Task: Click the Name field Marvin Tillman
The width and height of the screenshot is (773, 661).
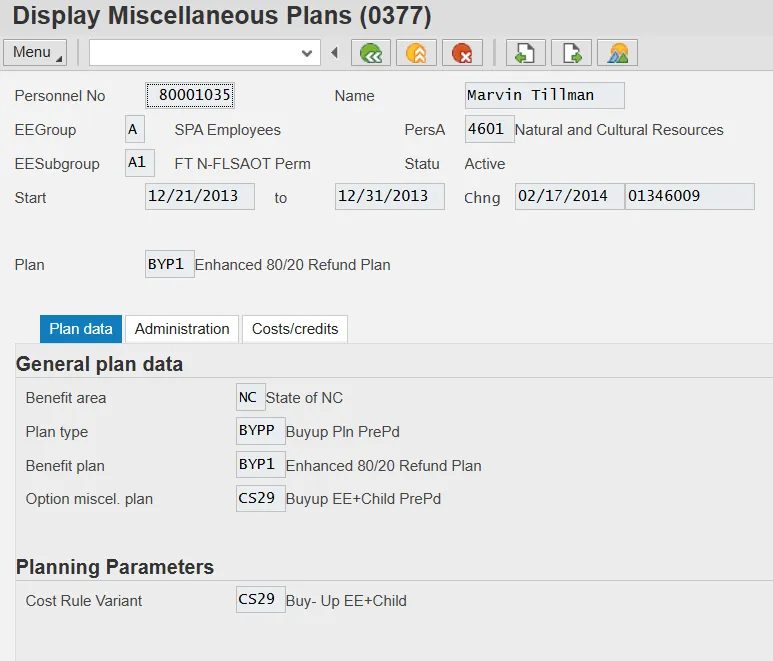Action: coord(544,95)
